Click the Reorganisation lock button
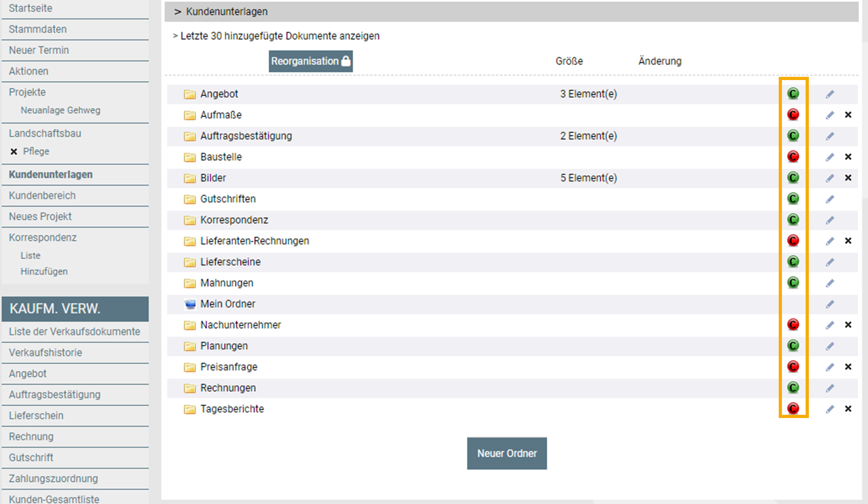Image resolution: width=868 pixels, height=504 pixels. coord(310,61)
